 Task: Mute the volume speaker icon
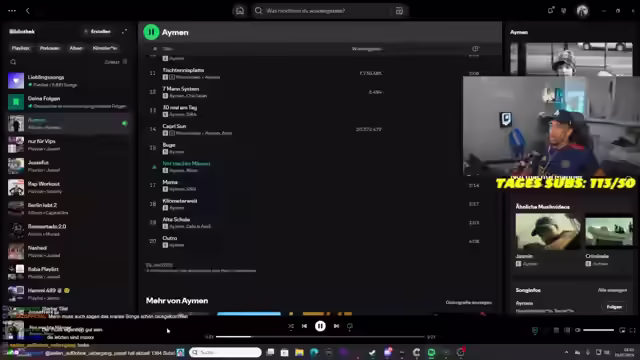tap(578, 330)
